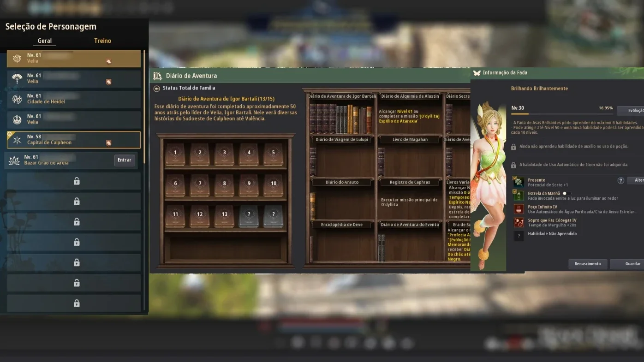Click the Presente fairy skill icon
This screenshot has width=644, height=362.
[519, 182]
